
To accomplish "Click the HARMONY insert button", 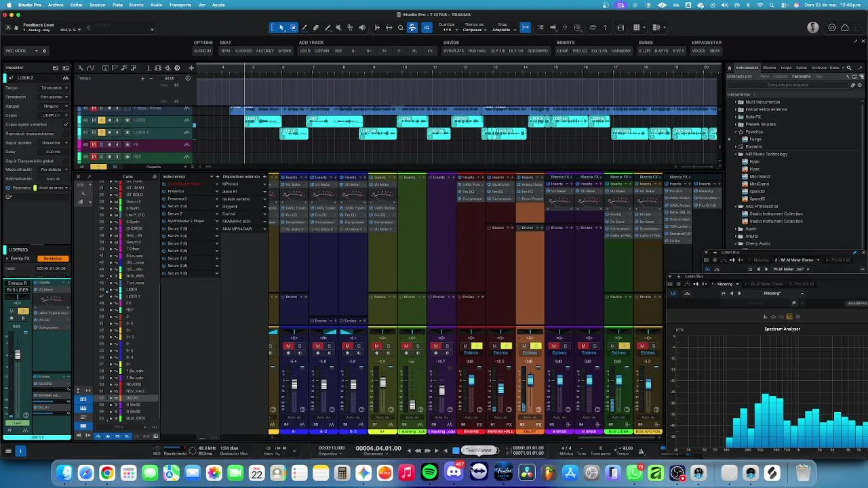I will [x=621, y=51].
